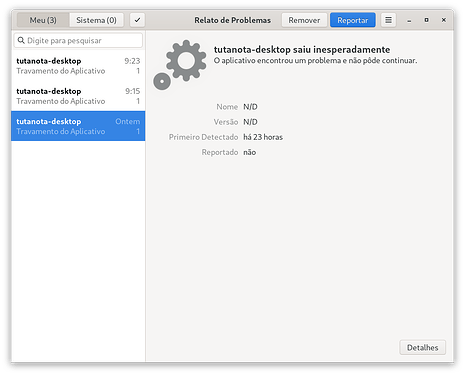This screenshot has height=375, width=465.
Task: Click the blue Reportar button
Action: coord(353,20)
